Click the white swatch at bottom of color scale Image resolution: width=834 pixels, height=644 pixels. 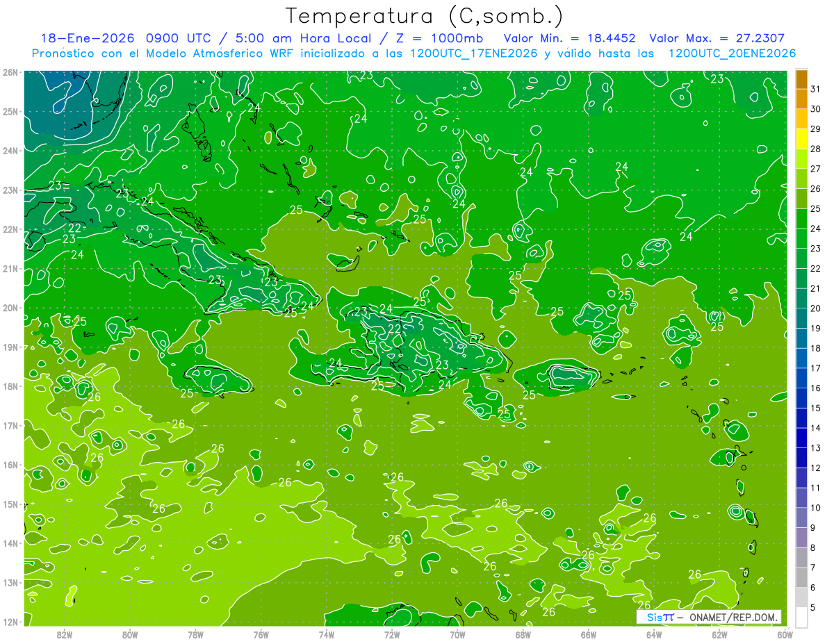[x=801, y=617]
